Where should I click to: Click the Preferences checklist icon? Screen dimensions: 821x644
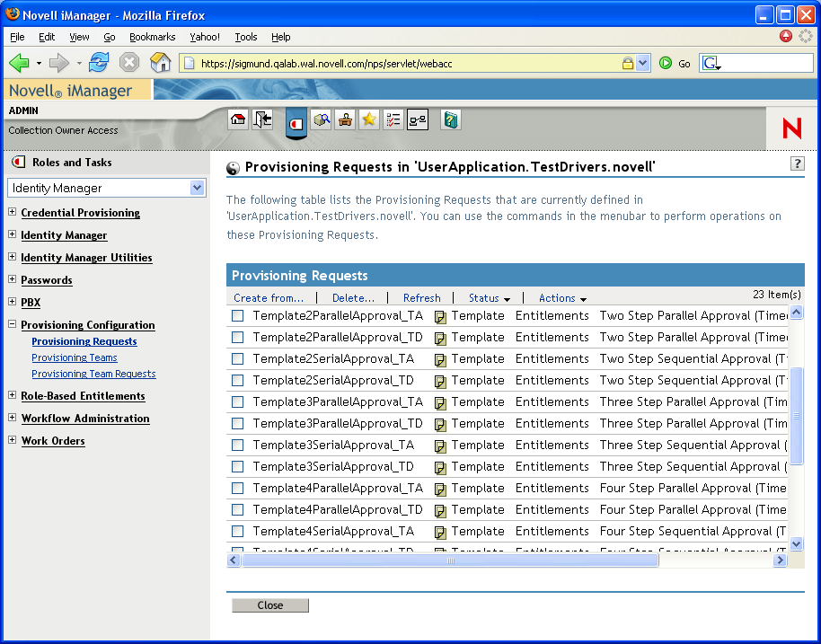click(393, 119)
